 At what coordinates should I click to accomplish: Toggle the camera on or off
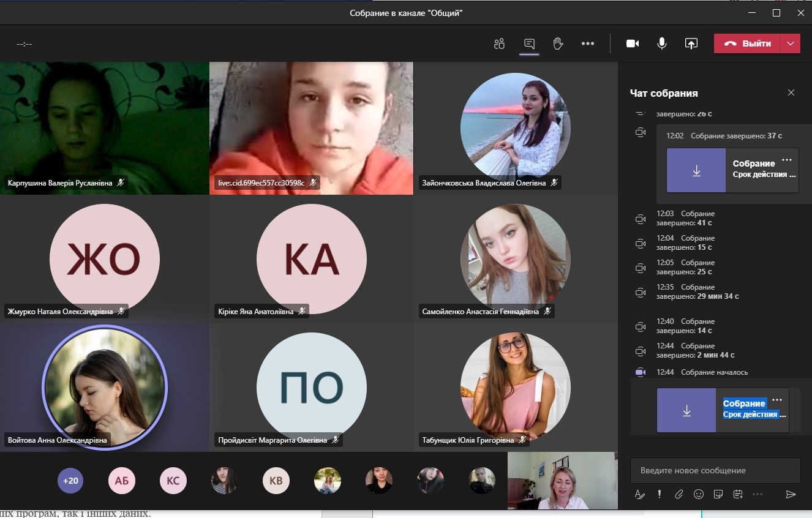coord(633,43)
